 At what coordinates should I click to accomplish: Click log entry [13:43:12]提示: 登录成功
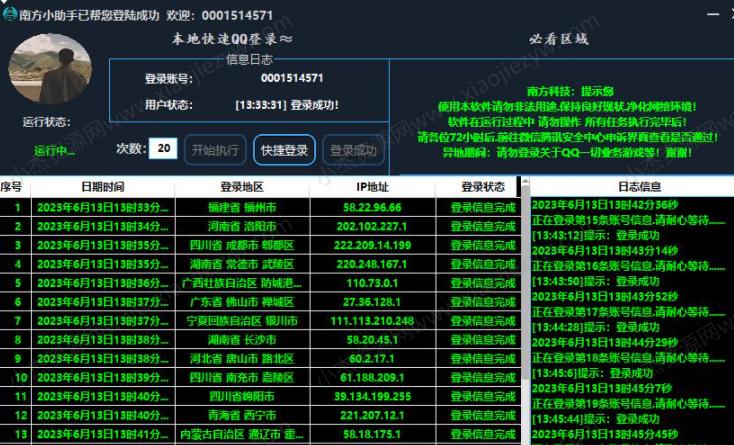(595, 235)
